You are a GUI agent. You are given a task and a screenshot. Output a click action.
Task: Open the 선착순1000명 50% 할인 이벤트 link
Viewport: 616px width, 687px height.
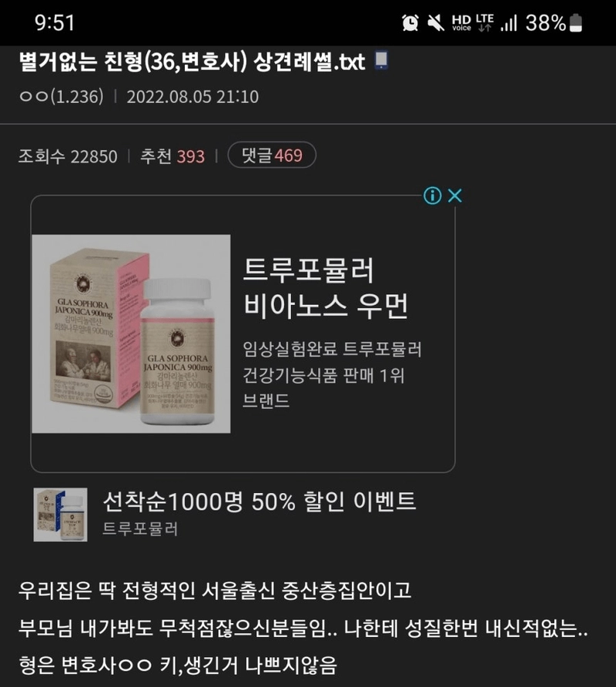coord(259,501)
